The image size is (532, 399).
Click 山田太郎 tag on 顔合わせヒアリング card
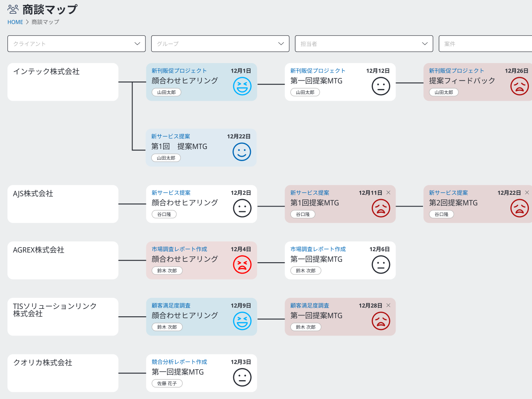tap(166, 92)
